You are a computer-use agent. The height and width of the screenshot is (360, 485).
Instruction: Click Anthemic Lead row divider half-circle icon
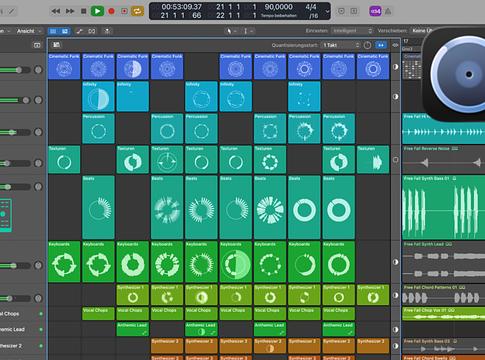[396, 330]
